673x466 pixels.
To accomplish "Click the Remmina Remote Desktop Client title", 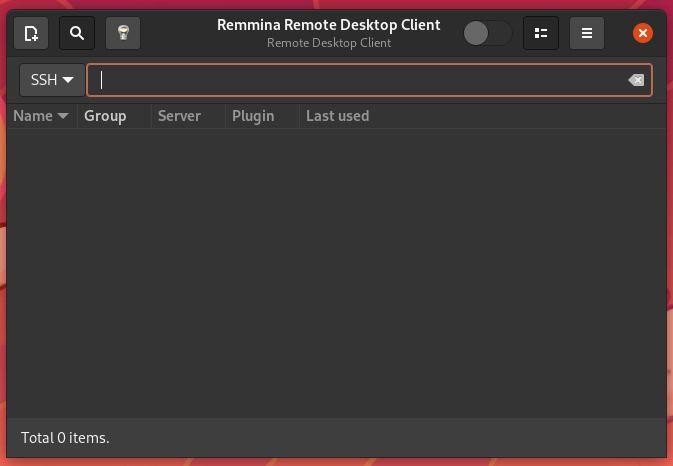I will 329,25.
